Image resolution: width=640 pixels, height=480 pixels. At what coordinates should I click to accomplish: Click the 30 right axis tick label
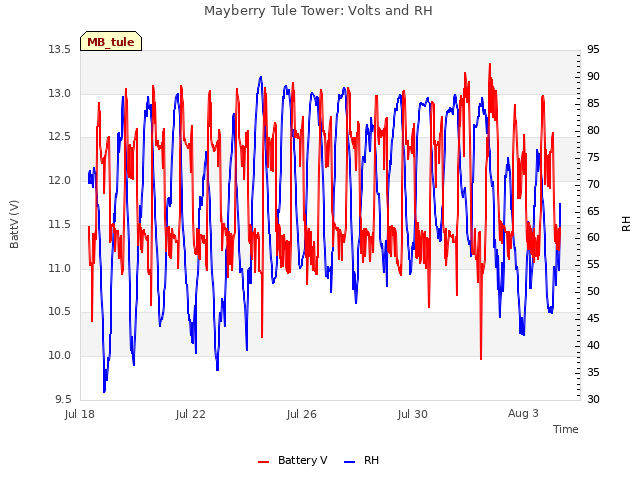coord(593,399)
